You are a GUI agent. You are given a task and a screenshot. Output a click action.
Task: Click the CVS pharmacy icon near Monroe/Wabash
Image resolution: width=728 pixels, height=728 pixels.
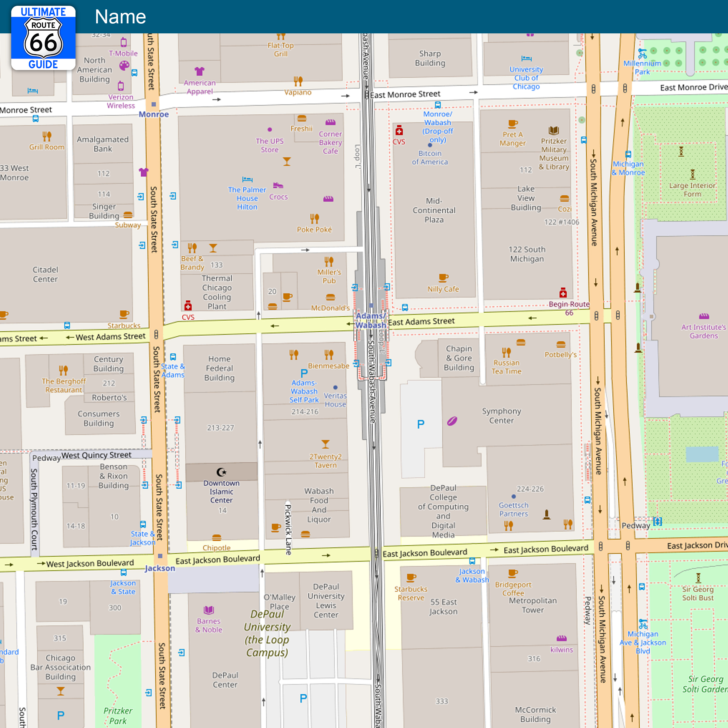click(399, 130)
